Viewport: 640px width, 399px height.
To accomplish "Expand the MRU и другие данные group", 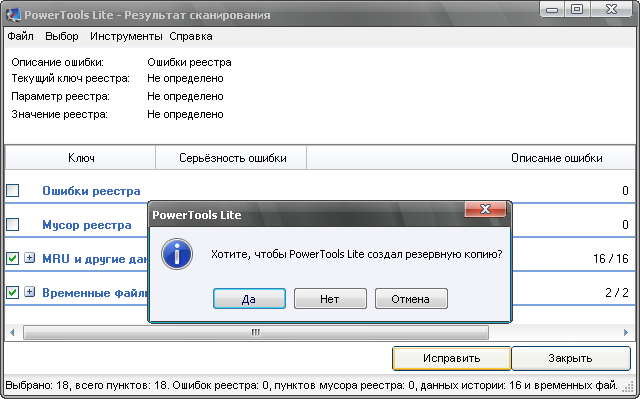I will tap(29, 258).
